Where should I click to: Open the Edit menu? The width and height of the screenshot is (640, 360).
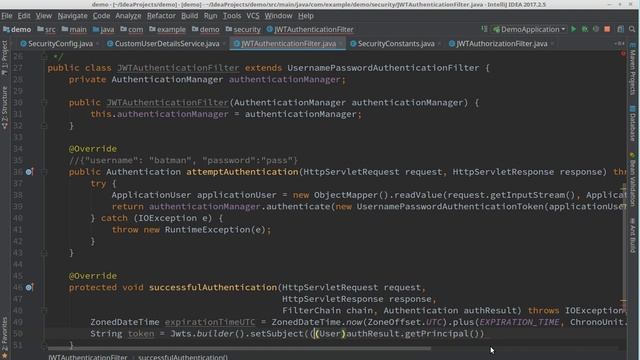[24, 16]
